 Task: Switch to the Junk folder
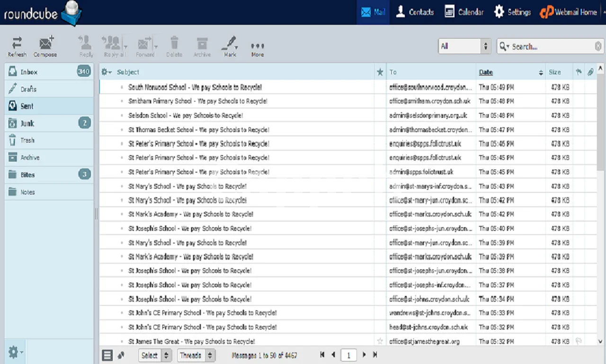pyautogui.click(x=27, y=124)
